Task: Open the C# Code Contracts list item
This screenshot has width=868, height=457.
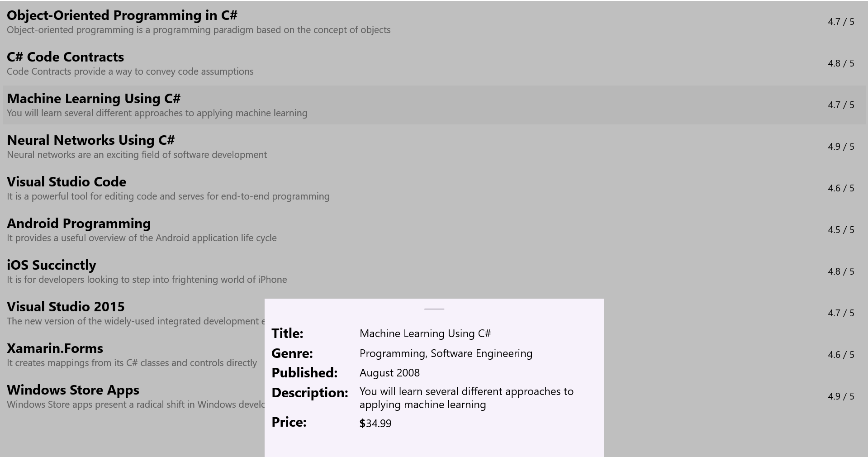Action: click(x=66, y=57)
